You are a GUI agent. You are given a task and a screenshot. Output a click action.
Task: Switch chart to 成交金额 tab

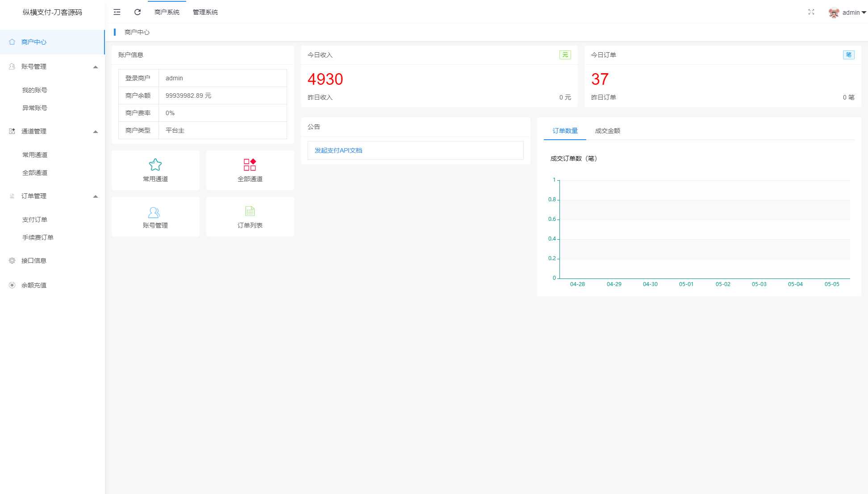point(607,131)
